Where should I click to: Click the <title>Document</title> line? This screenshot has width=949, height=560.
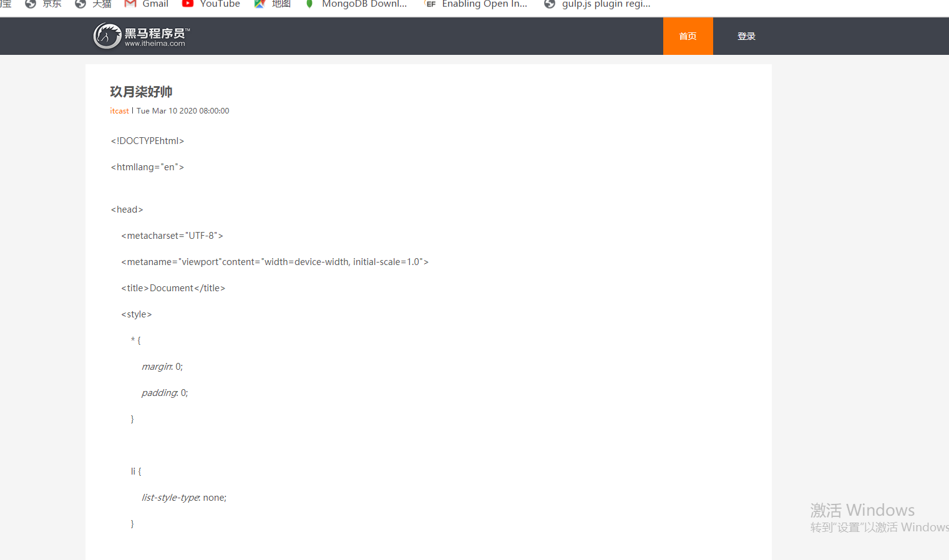click(173, 288)
